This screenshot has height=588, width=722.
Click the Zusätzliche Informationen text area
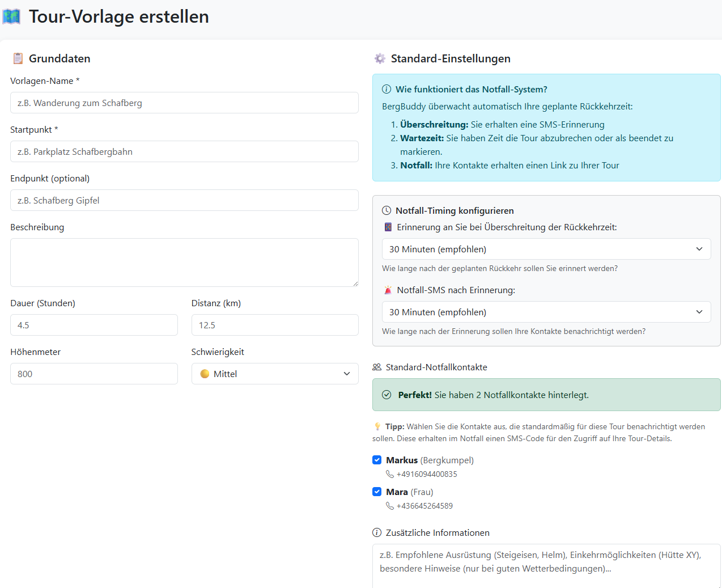click(x=546, y=565)
